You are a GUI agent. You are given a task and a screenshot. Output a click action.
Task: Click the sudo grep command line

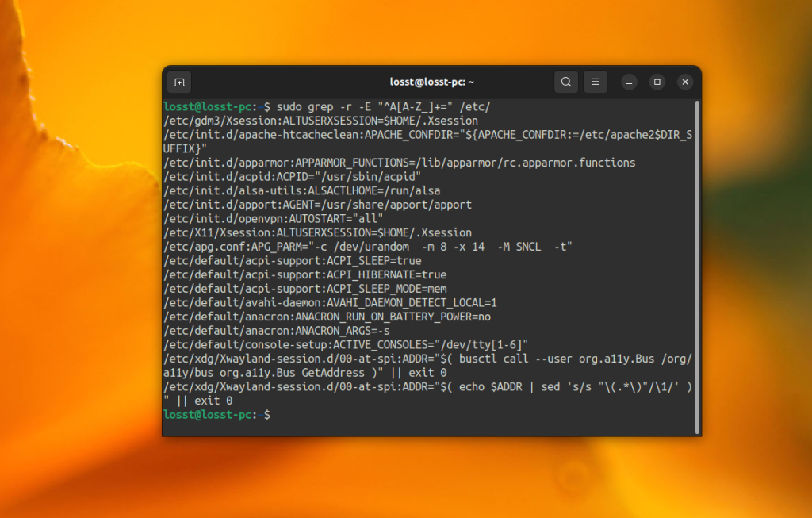click(x=327, y=107)
